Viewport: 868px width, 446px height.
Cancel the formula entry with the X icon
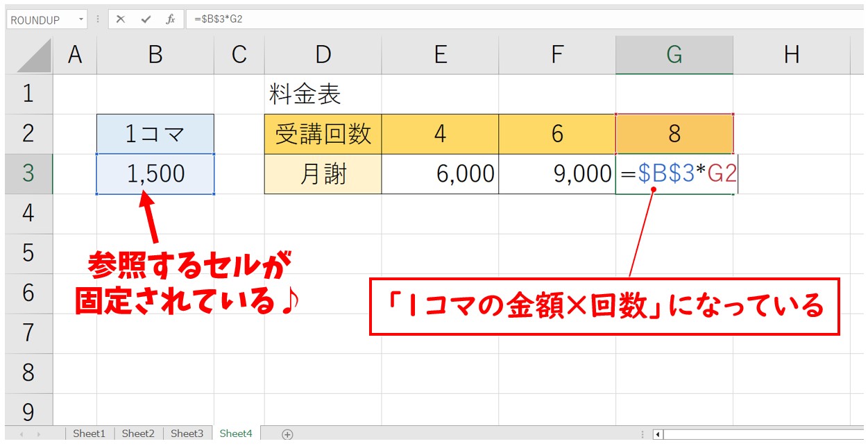[121, 19]
